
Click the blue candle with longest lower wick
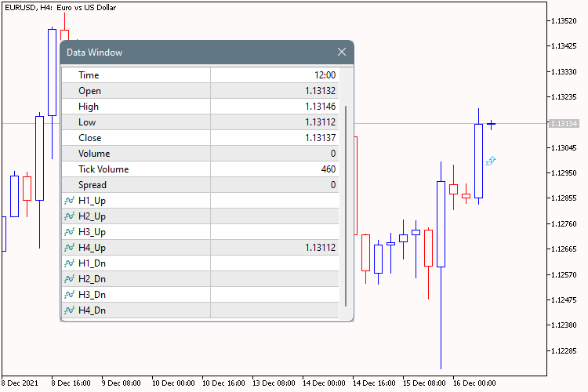tap(441, 265)
